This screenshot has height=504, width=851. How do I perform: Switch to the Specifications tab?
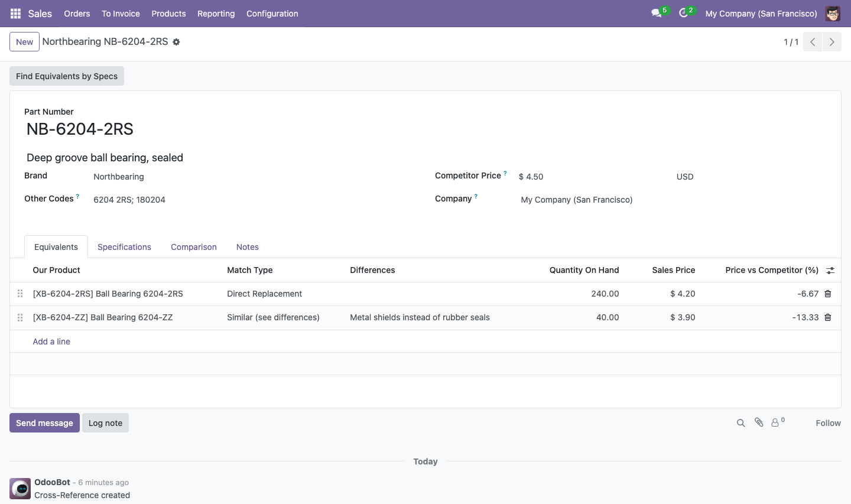124,247
